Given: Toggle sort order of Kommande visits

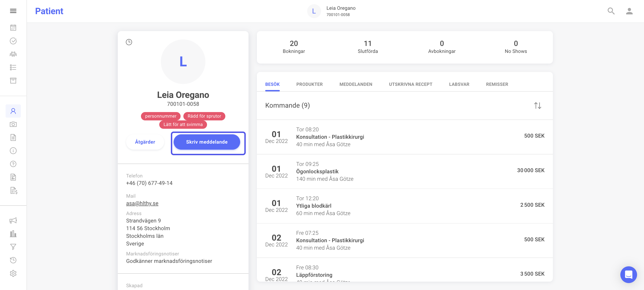Looking at the screenshot, I should [x=538, y=106].
